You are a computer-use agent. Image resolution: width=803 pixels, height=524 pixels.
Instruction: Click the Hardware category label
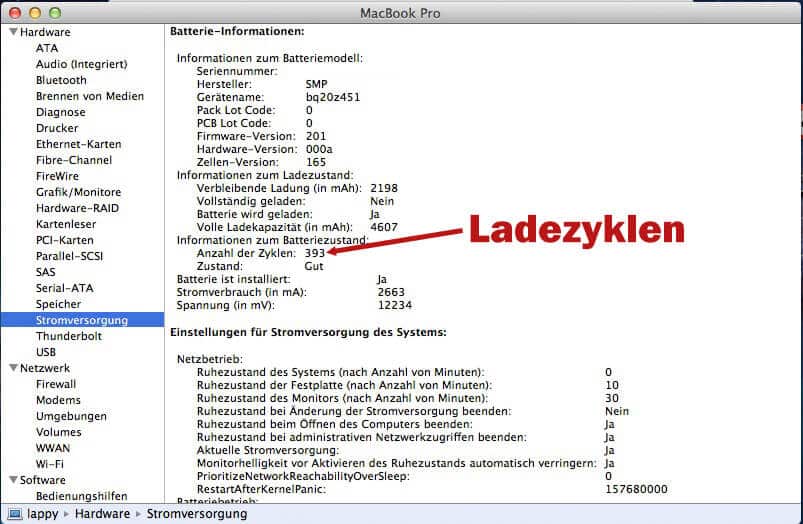[x=45, y=32]
